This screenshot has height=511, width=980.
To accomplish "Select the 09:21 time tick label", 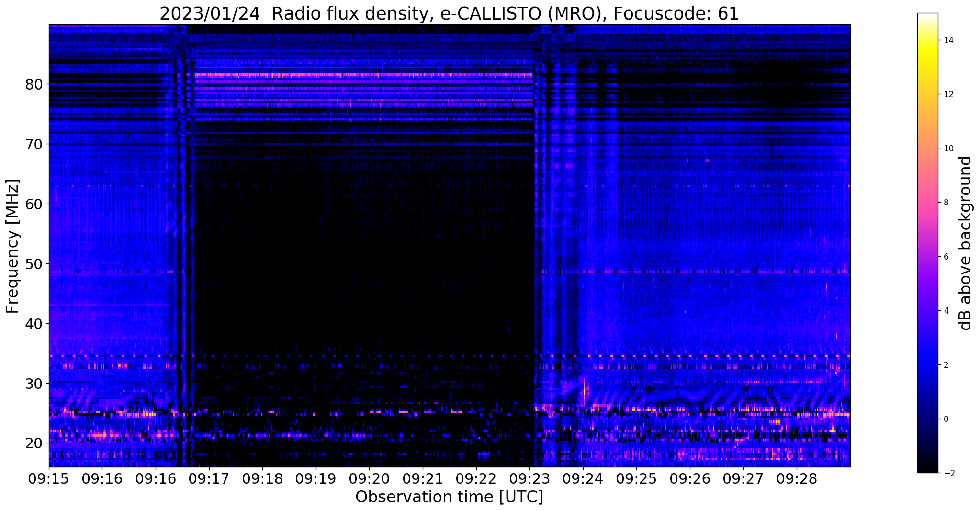I will tap(423, 478).
